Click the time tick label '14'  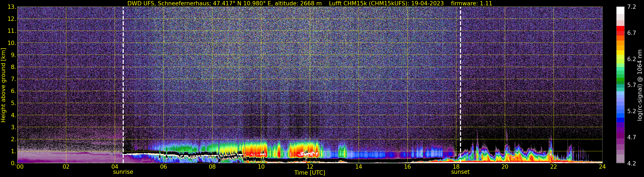(x=358, y=167)
